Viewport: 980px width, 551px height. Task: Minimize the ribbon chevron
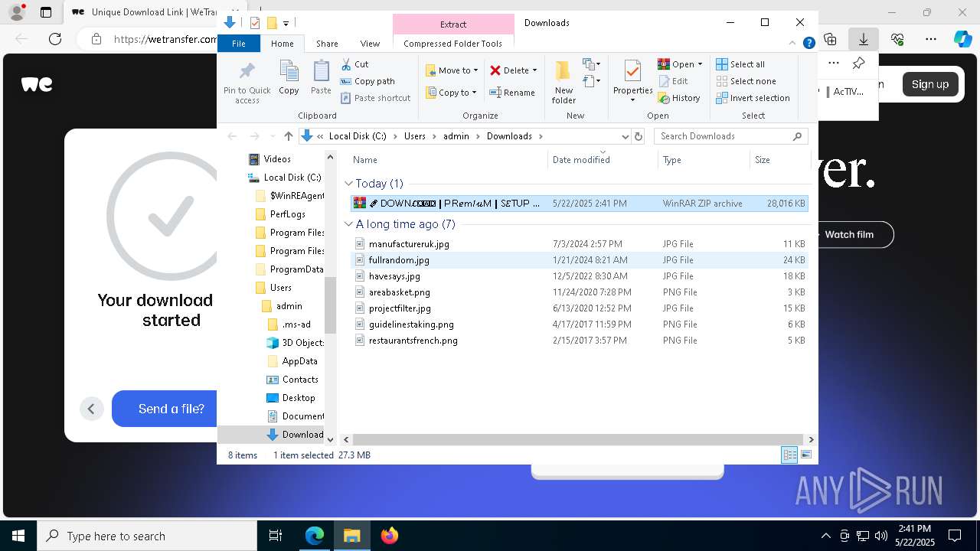pyautogui.click(x=793, y=44)
